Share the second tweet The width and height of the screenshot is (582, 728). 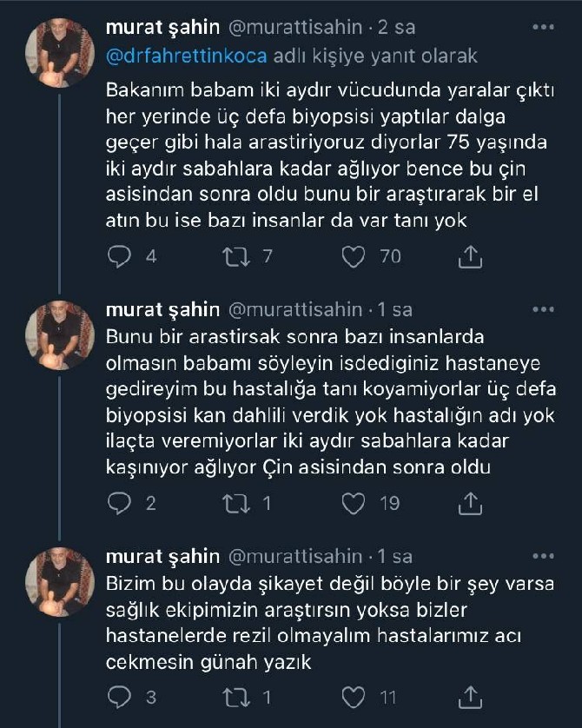tap(470, 502)
